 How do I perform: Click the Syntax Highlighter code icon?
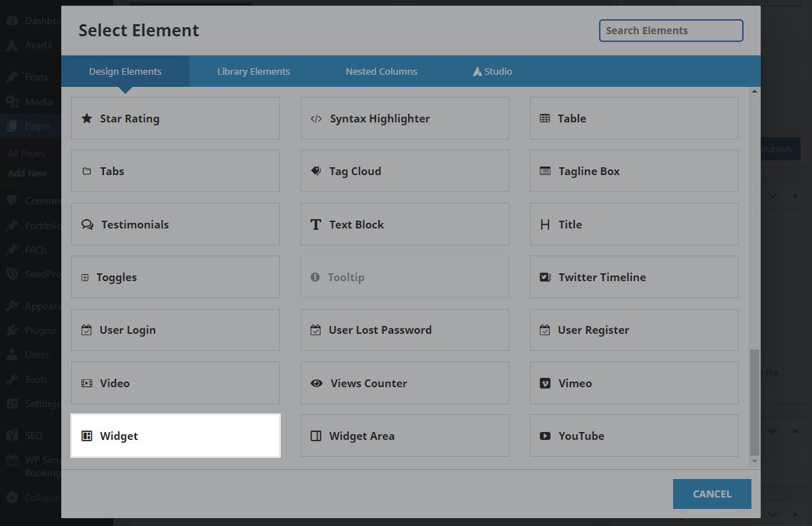(x=316, y=119)
